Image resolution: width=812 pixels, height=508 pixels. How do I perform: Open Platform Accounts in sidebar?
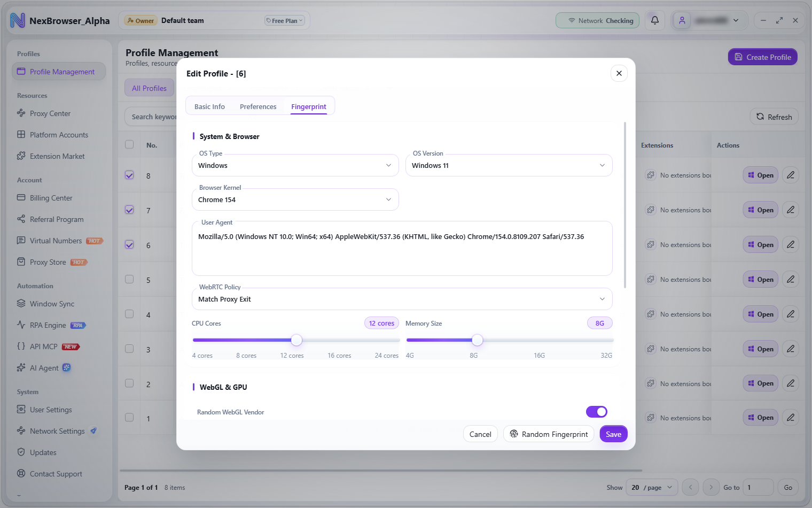pyautogui.click(x=59, y=135)
